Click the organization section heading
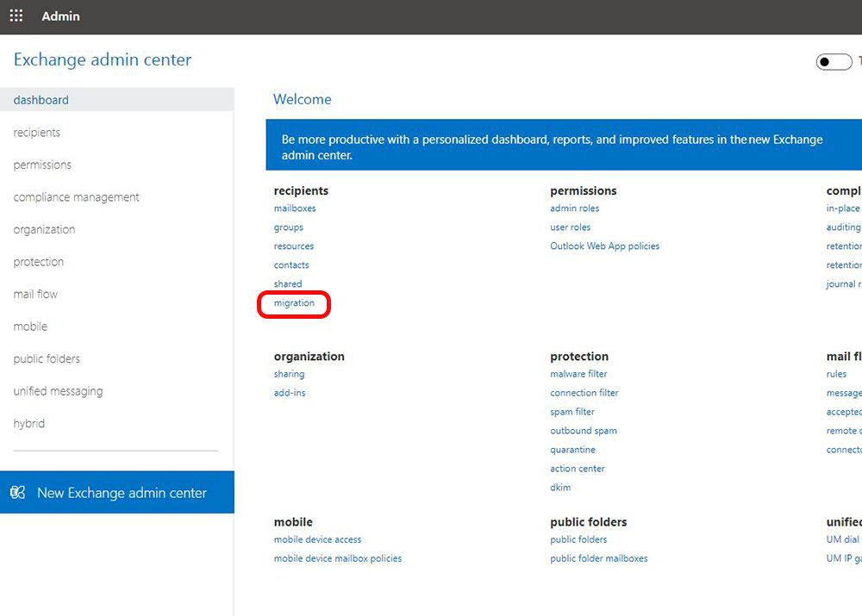 click(309, 356)
